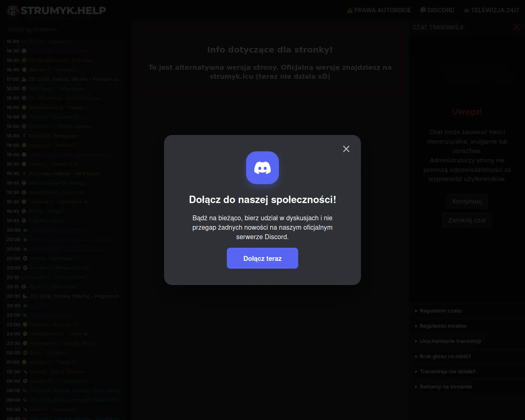Click the STRUMYK.HELP site logo
The height and width of the screenshot is (420, 525).
(x=57, y=11)
